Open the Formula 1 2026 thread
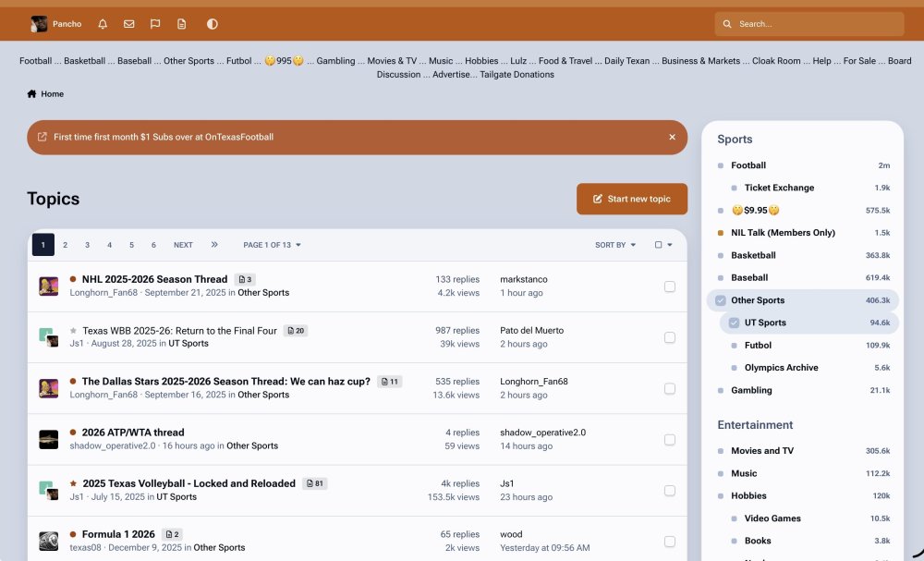This screenshot has width=924, height=561. coord(118,534)
